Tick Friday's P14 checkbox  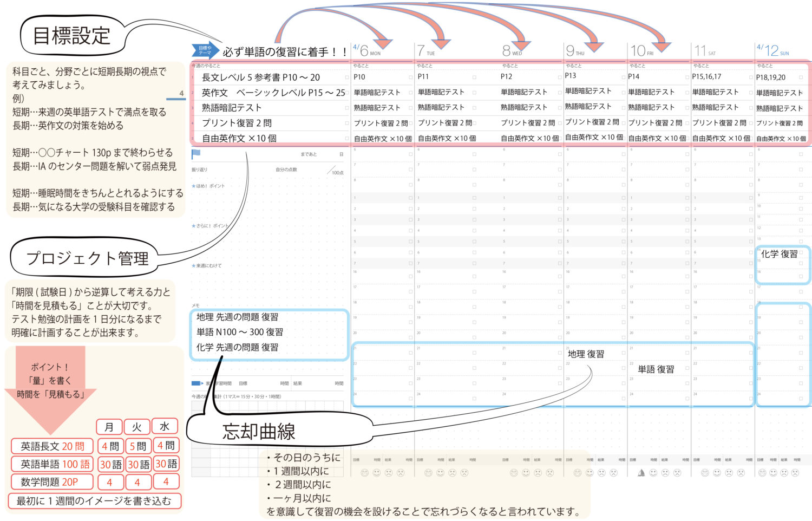click(x=687, y=77)
